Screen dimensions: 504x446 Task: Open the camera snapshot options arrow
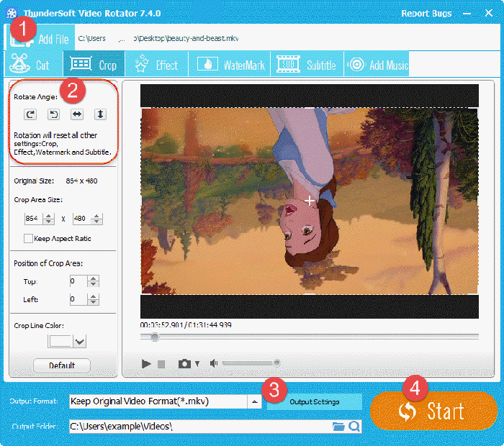point(197,365)
